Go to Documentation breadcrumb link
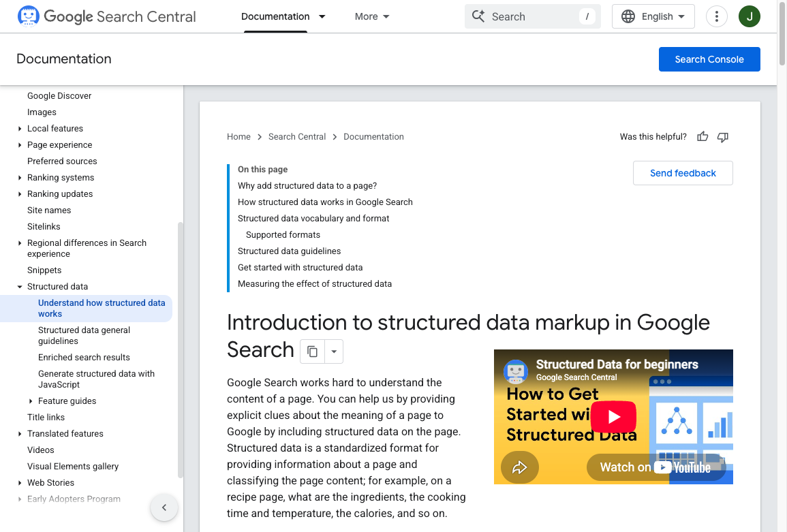This screenshot has width=787, height=532. [x=373, y=136]
